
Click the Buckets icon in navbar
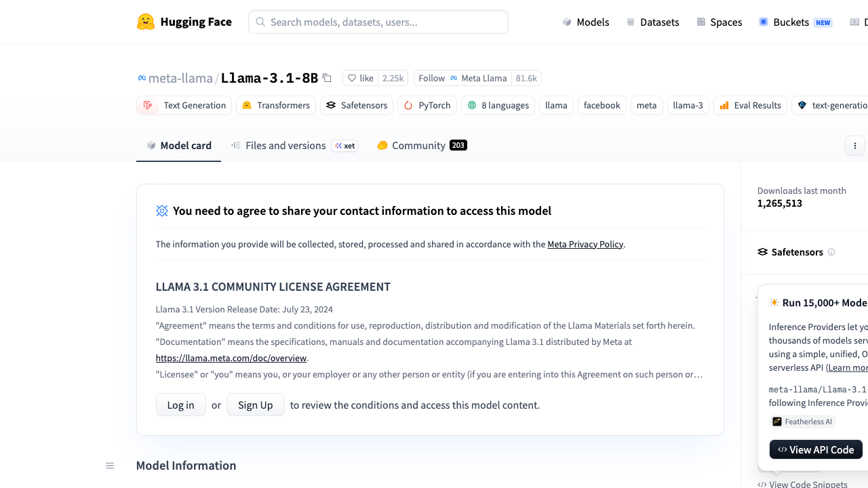(x=764, y=22)
